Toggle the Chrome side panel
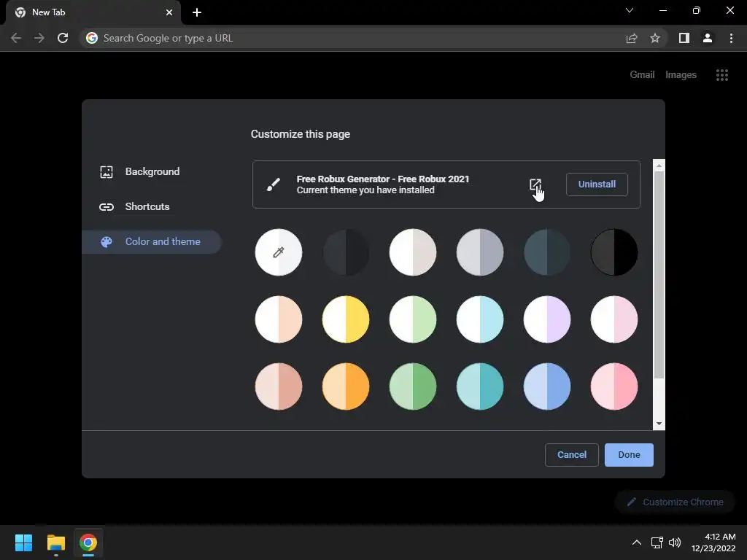 [684, 38]
